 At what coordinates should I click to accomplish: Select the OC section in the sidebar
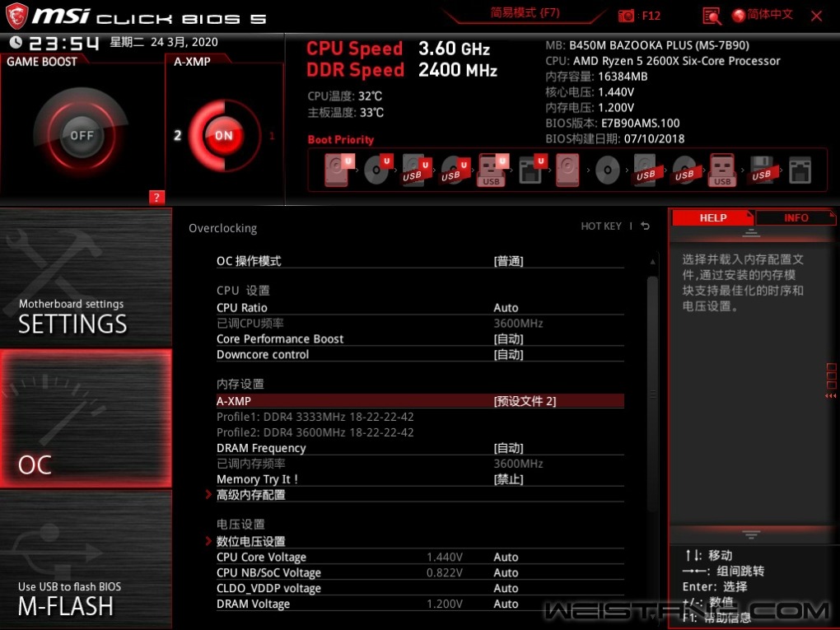[86, 418]
